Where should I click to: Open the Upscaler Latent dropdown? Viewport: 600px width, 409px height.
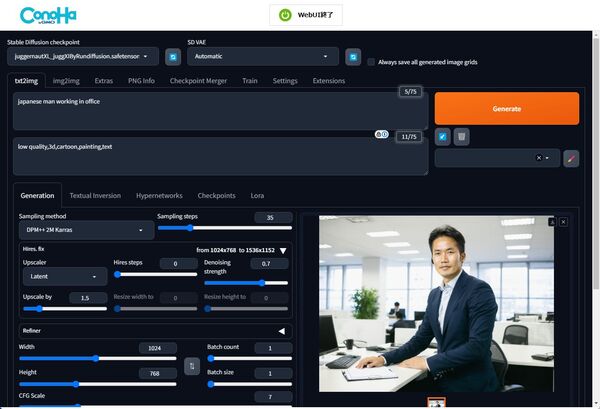click(x=65, y=276)
